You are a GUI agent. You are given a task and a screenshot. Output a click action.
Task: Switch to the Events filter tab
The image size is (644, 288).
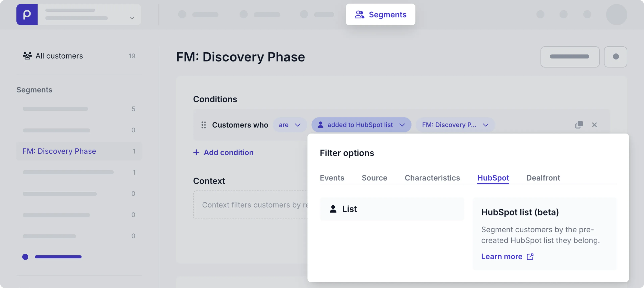pos(332,178)
